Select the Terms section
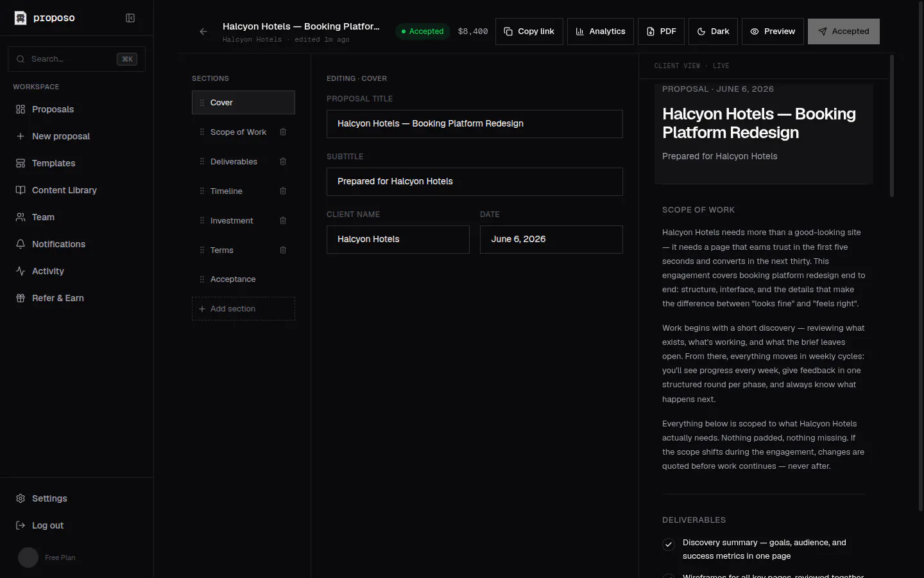Screen dimensions: 924x578 222,250
